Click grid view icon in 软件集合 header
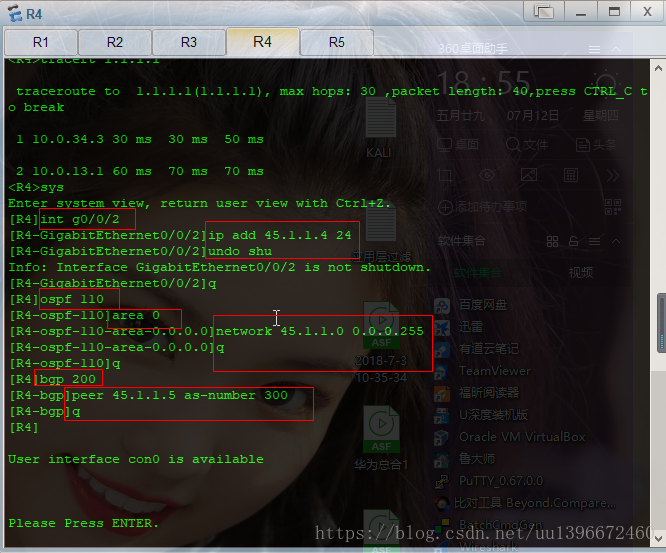666x553 pixels. [x=552, y=242]
